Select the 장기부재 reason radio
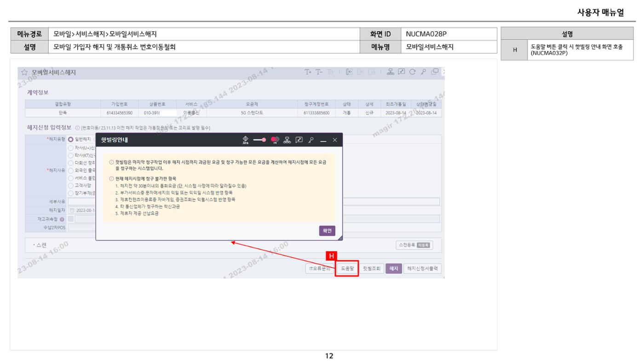 pyautogui.click(x=70, y=193)
